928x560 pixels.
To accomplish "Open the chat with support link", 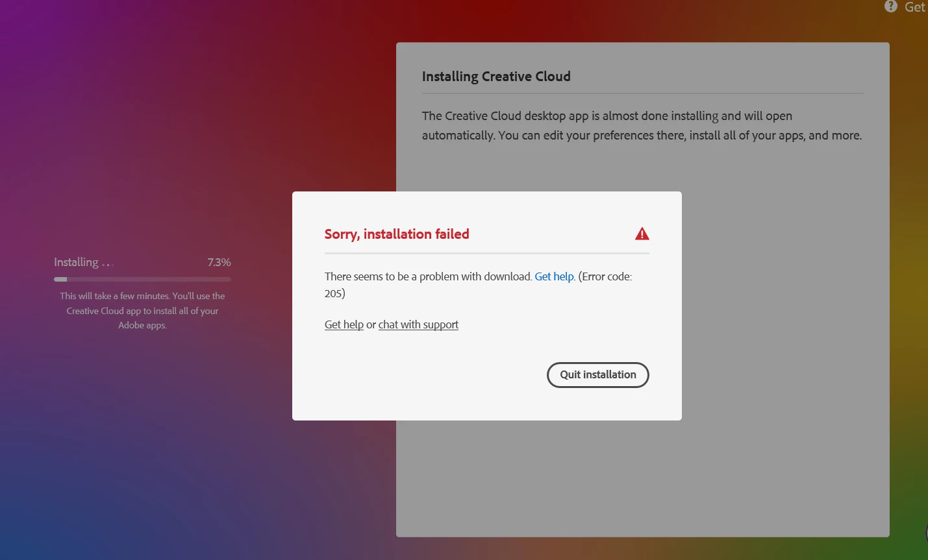I will [x=418, y=324].
